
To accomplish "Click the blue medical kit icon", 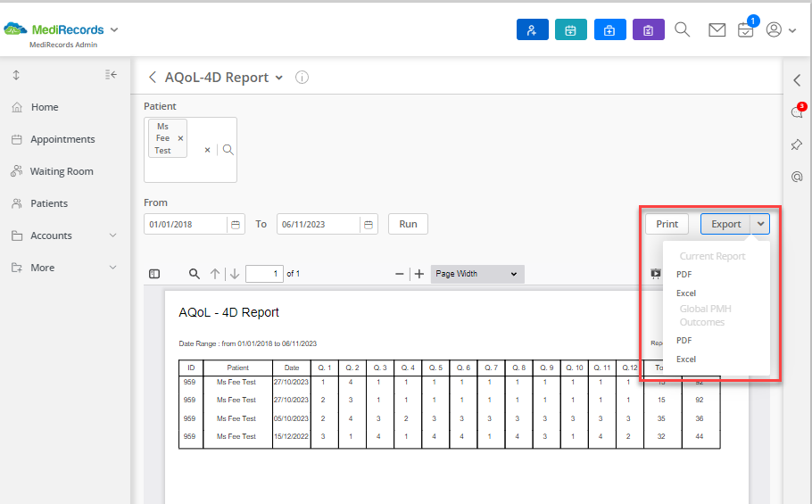I will point(610,29).
